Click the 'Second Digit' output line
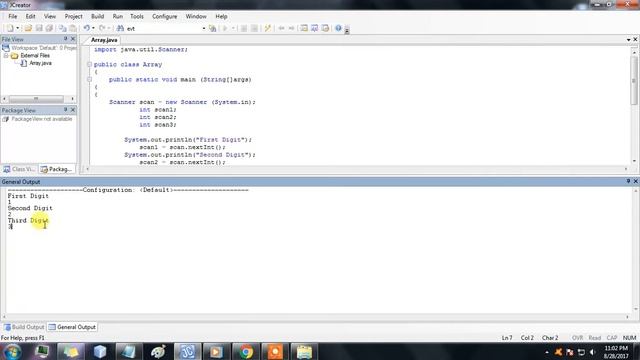 [x=30, y=208]
